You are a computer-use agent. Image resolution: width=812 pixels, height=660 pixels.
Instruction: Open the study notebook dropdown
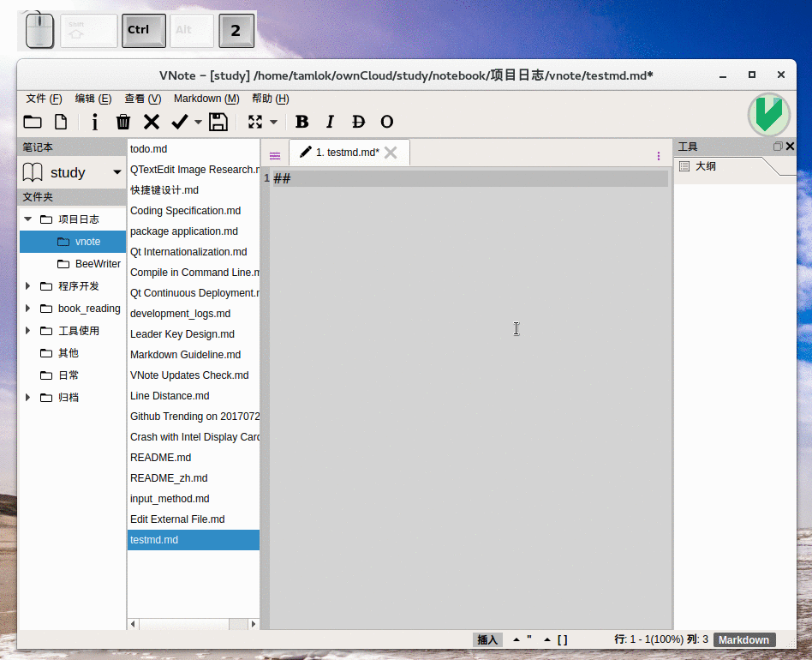tap(117, 173)
